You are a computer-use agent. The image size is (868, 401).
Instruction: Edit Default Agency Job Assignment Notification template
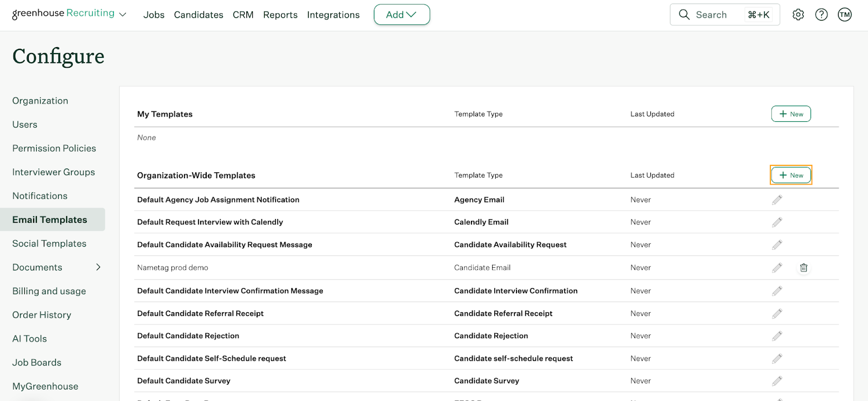pos(777,200)
